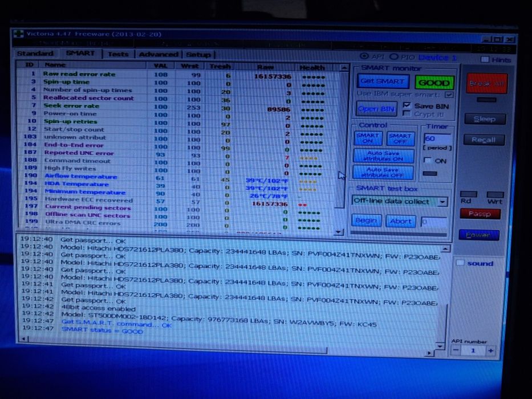Click the Victoria app icon in title bar
Screen dimensions: 532x399
point(19,34)
